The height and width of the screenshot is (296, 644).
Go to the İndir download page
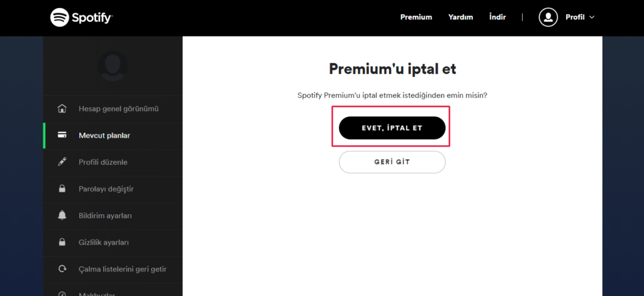pos(497,17)
